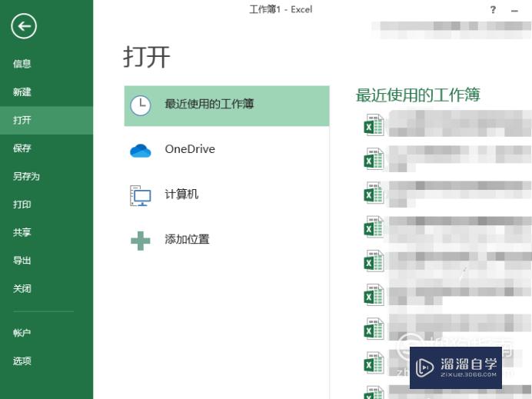Open the eighth recent workbook Excel icon
This screenshot has width=532, height=399.
pos(374,362)
